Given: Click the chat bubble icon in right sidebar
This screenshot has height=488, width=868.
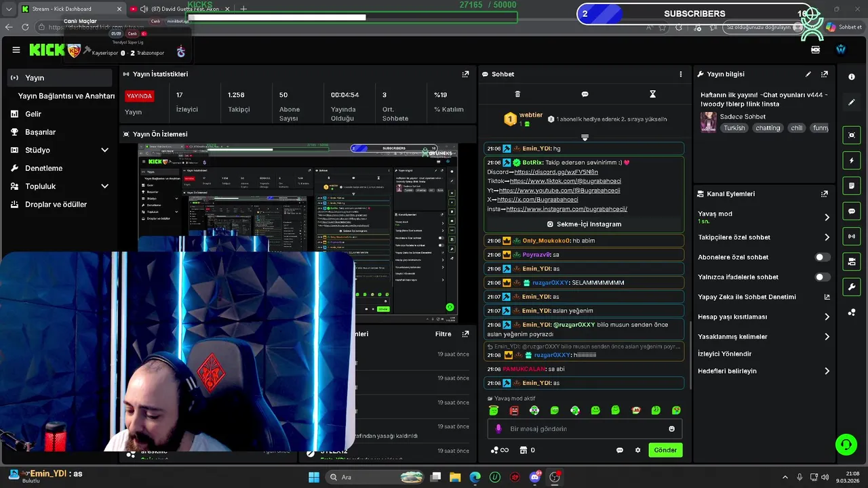Looking at the screenshot, I should tap(852, 211).
